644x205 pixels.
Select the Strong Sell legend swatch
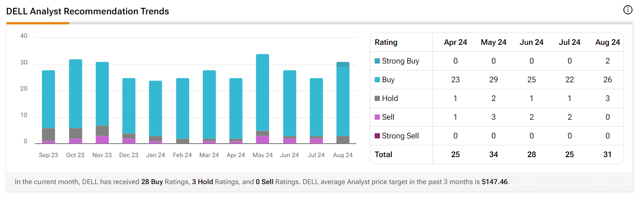click(377, 136)
